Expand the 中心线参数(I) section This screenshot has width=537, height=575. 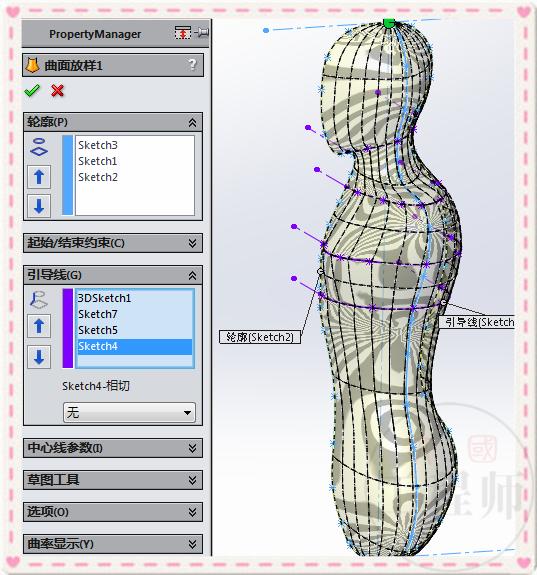pyautogui.click(x=193, y=448)
